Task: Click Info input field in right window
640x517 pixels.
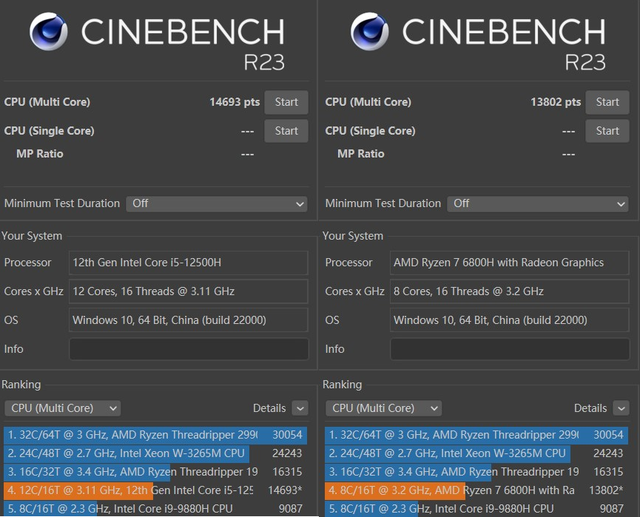Action: pos(510,349)
